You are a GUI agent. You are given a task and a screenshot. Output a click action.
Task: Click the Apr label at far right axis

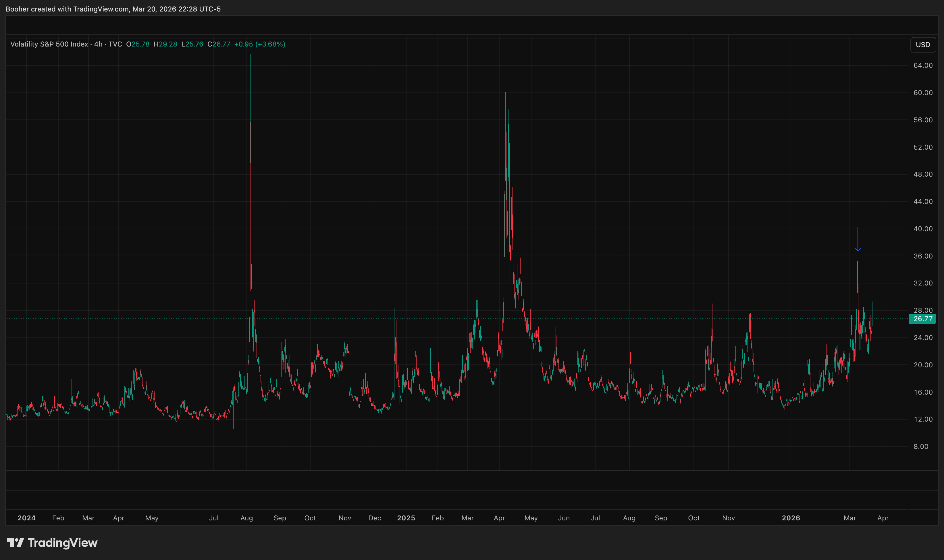[x=883, y=518]
